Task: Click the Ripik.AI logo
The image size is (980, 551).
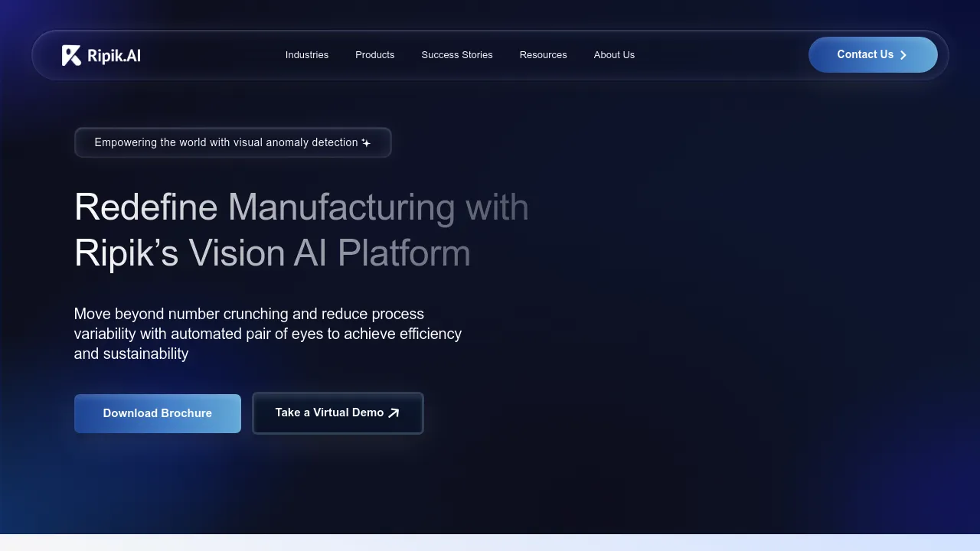Action: tap(101, 55)
